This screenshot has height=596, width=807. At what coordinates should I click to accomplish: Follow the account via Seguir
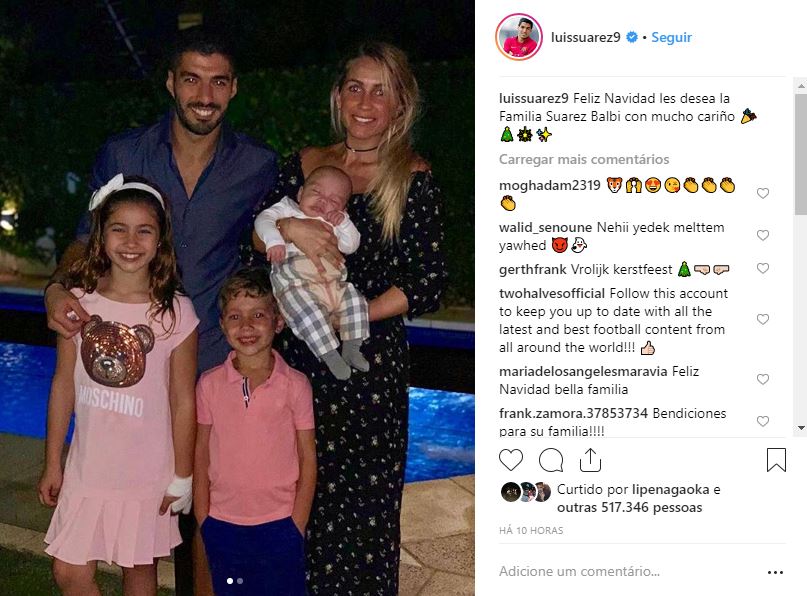click(x=672, y=37)
